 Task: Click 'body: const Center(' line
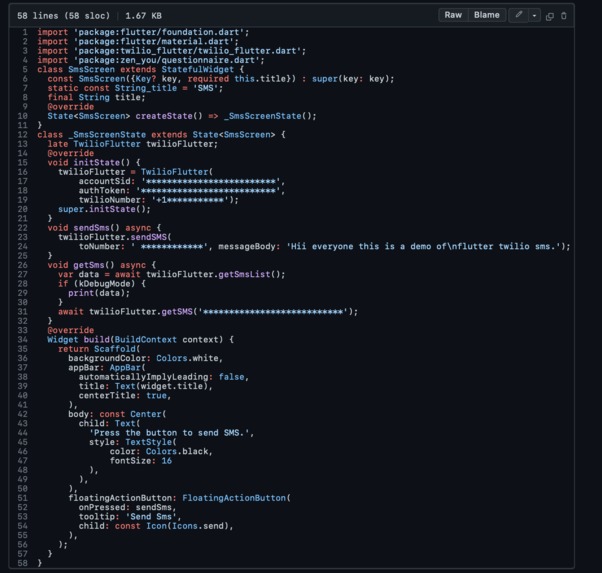tap(117, 414)
